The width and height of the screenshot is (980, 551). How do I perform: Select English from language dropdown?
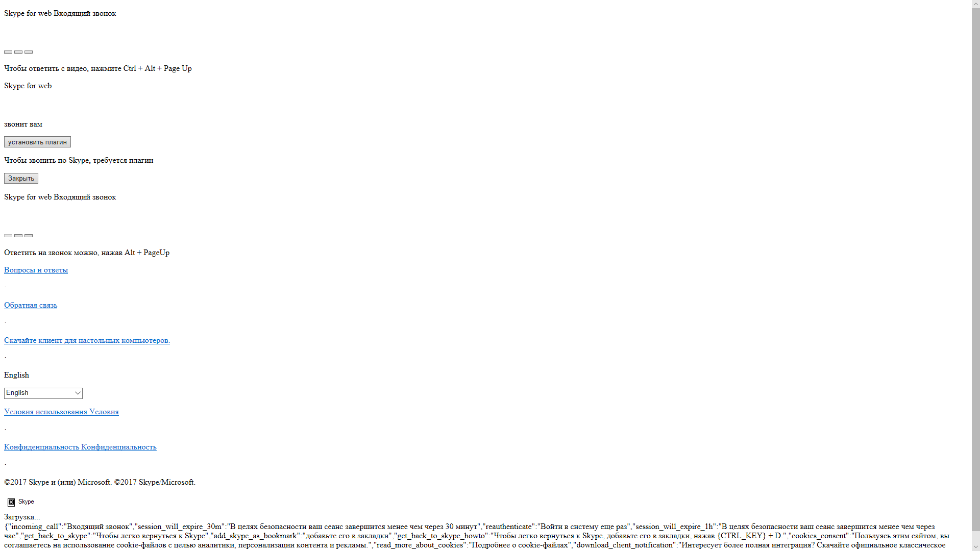click(x=42, y=392)
